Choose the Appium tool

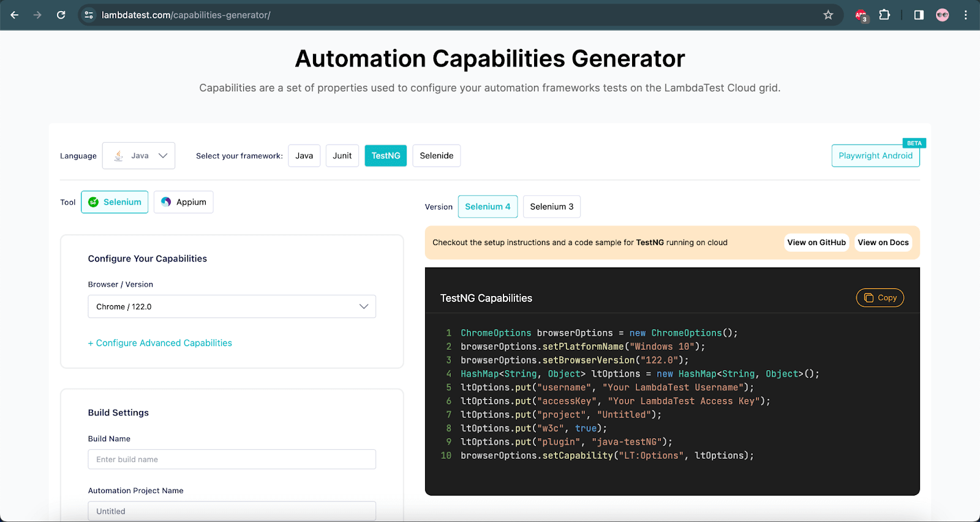coord(183,202)
